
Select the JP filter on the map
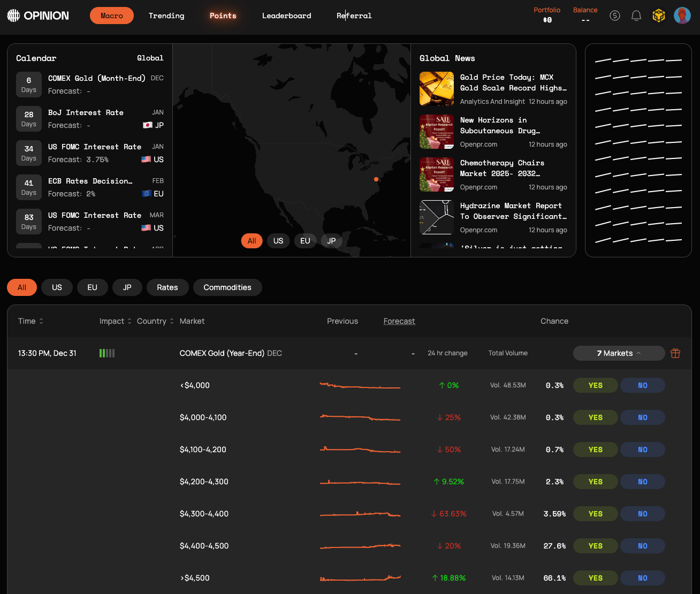331,241
